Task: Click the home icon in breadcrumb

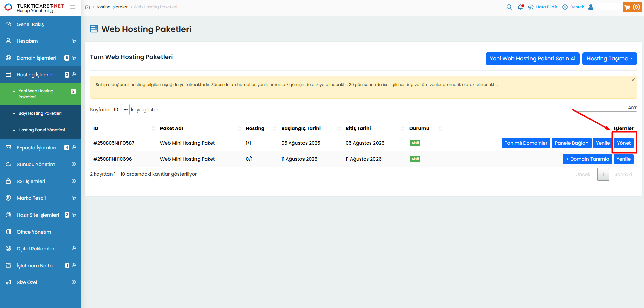Action: tap(87, 7)
